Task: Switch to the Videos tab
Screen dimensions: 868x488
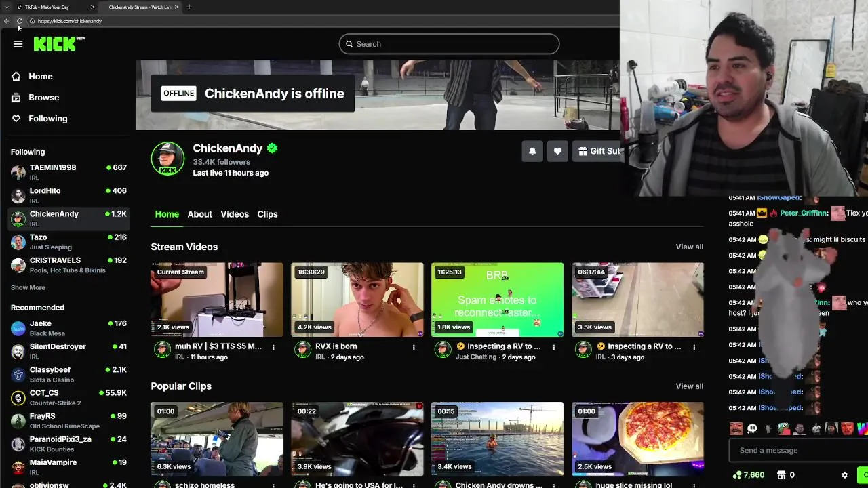Action: (x=235, y=214)
